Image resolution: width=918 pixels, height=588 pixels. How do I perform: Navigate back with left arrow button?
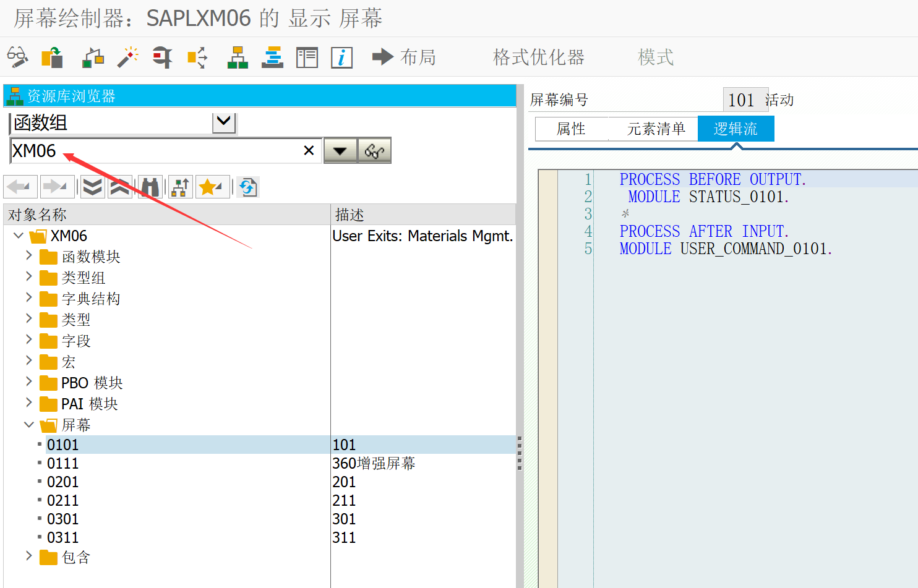[20, 187]
